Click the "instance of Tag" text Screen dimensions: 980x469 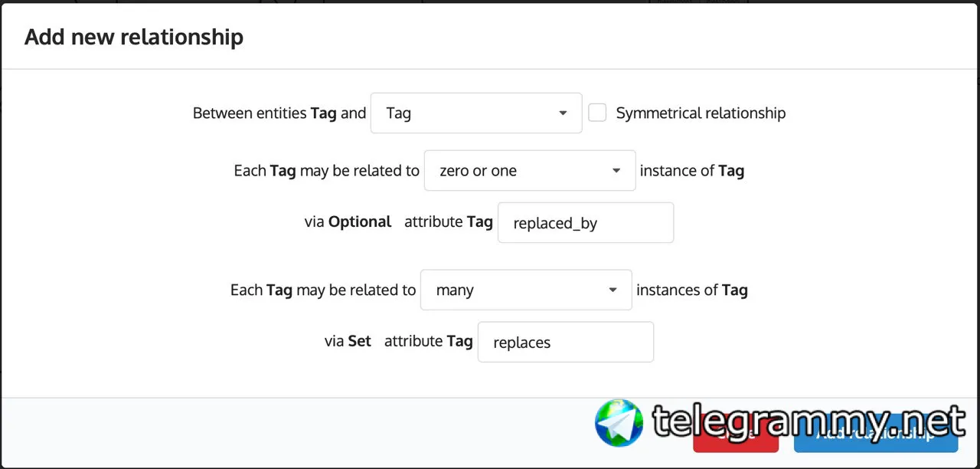pyautogui.click(x=692, y=171)
